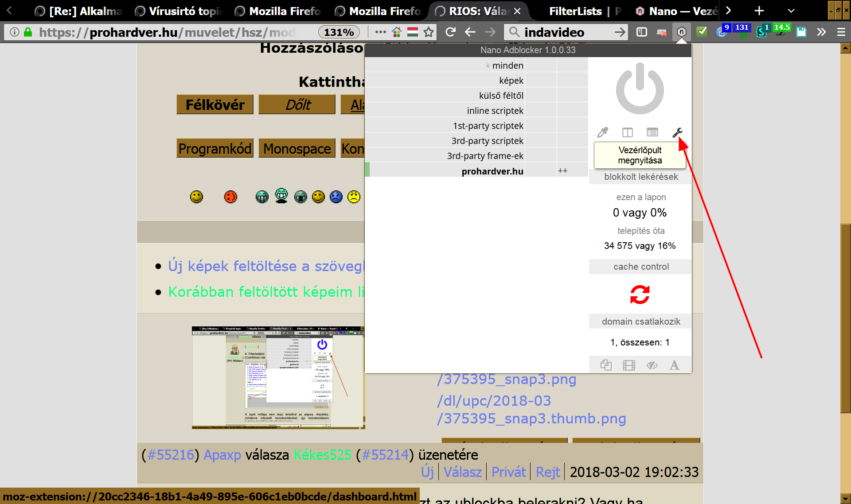Open a new tab with the plus
851x504 pixels.
(x=759, y=11)
